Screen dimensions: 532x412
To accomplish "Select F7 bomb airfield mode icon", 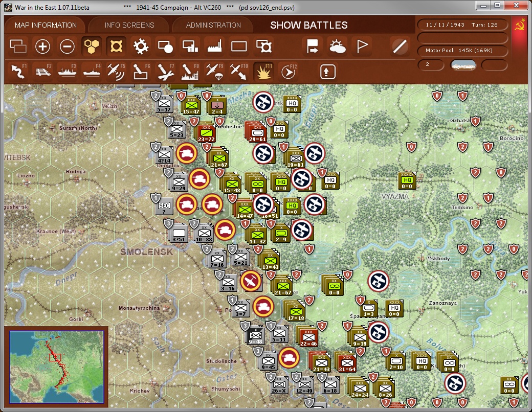I will (x=165, y=72).
